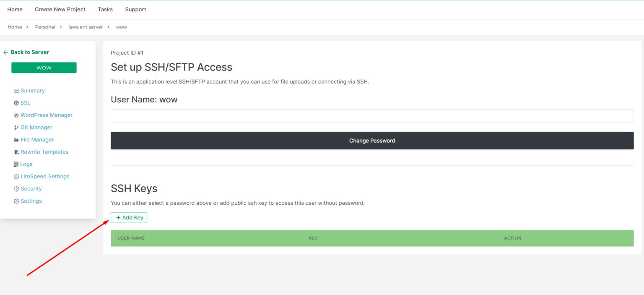Viewport: 644px width, 295px height.
Task: Click the green WOW project button
Action: pyautogui.click(x=44, y=68)
